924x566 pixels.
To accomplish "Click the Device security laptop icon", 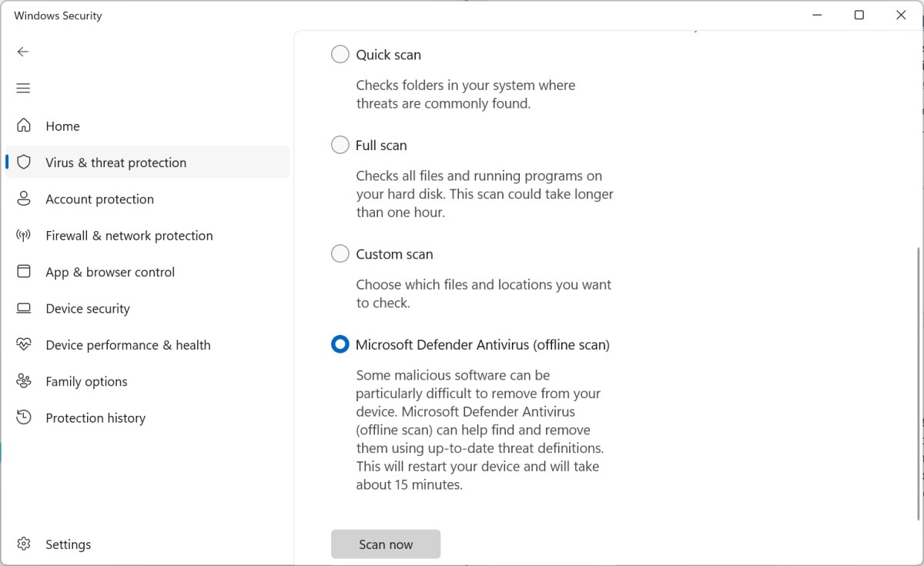I will 24,308.
